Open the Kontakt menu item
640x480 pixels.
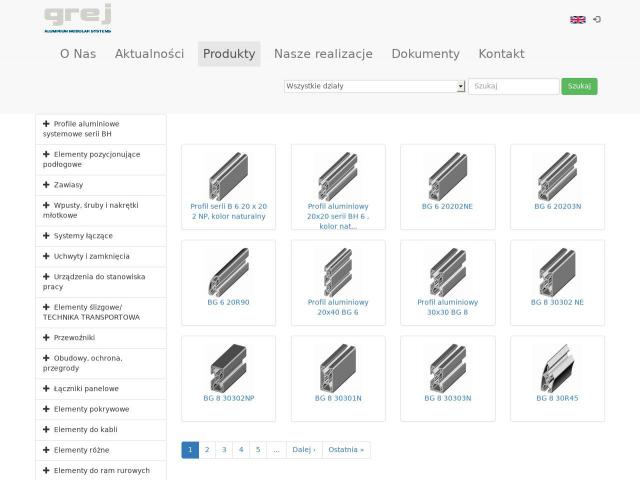[x=501, y=54]
